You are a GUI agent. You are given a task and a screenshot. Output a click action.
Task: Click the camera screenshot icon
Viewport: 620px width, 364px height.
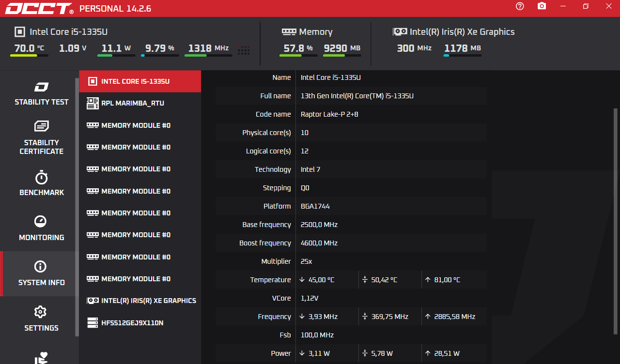542,6
